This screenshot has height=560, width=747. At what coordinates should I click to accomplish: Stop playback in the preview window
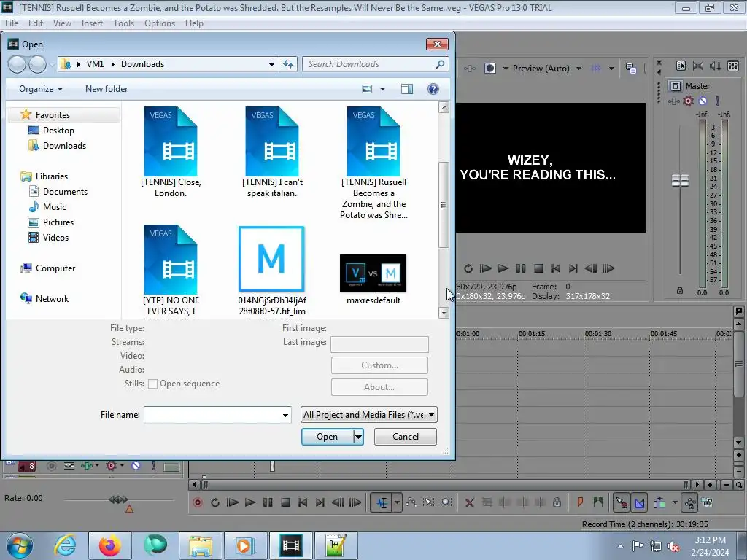point(538,268)
